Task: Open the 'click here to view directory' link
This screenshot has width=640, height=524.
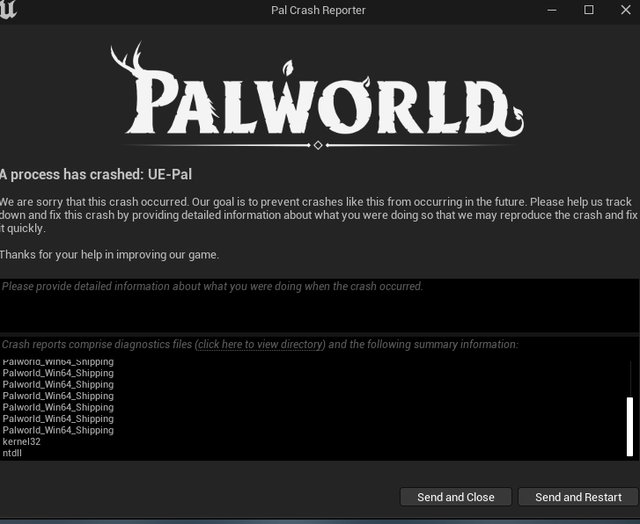Action: coord(261,344)
